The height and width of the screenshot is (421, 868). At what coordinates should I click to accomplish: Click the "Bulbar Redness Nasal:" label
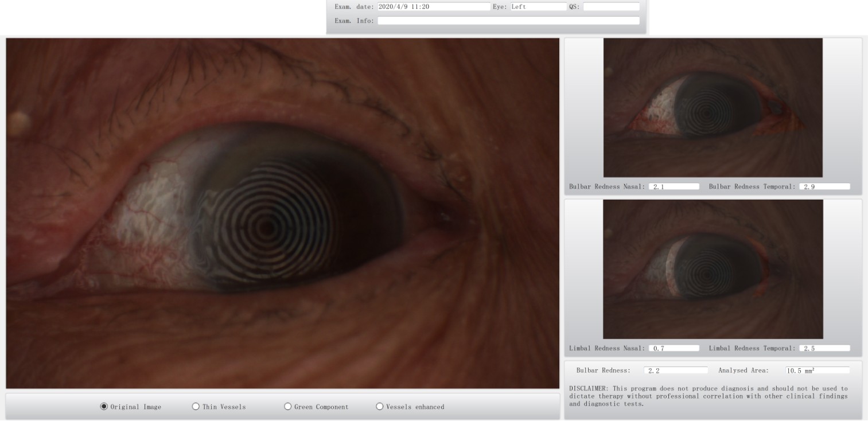(x=607, y=186)
